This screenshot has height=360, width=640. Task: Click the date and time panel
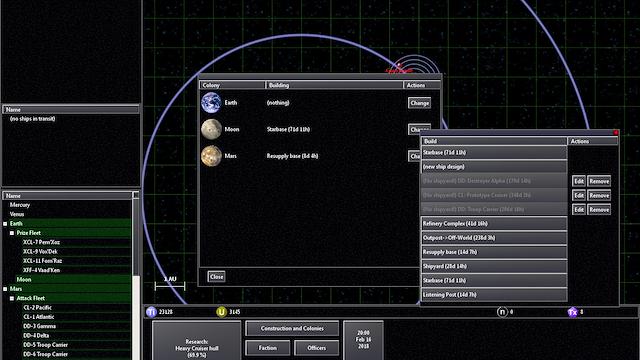tap(363, 340)
